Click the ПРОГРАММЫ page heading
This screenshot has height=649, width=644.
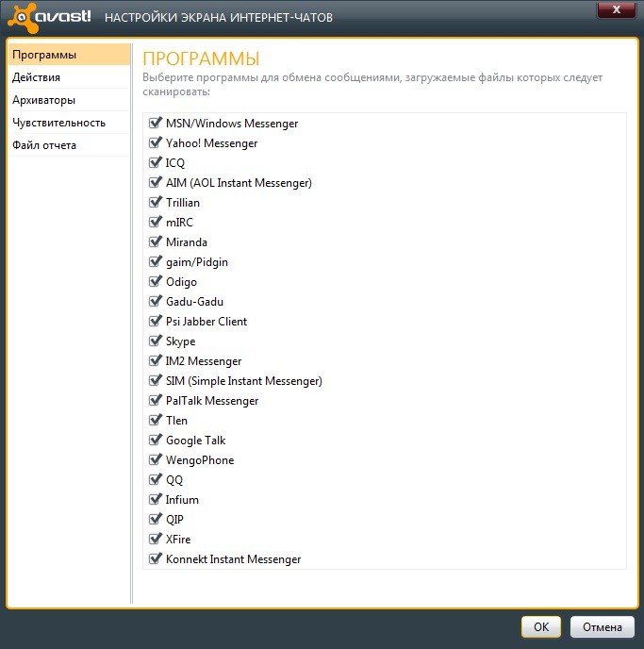201,58
